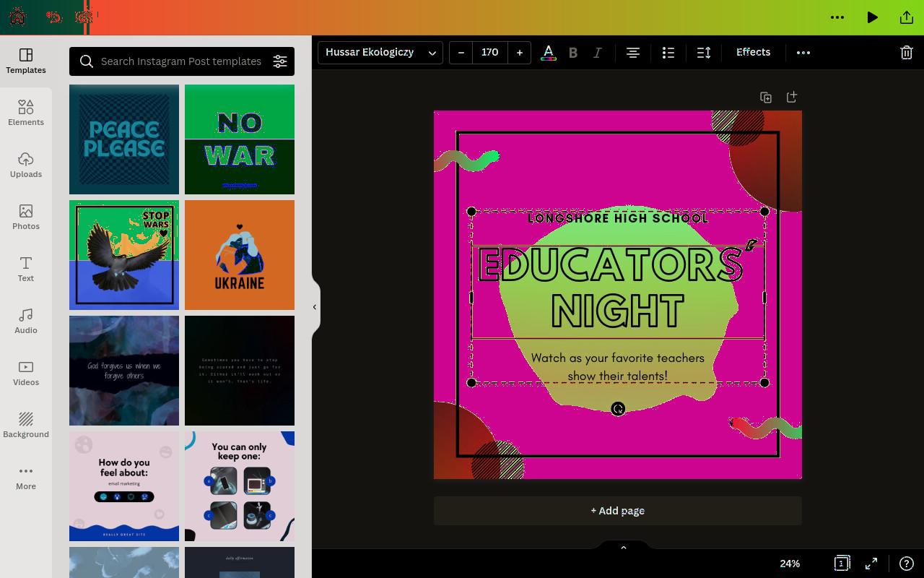Select the How do you feel template

click(124, 486)
